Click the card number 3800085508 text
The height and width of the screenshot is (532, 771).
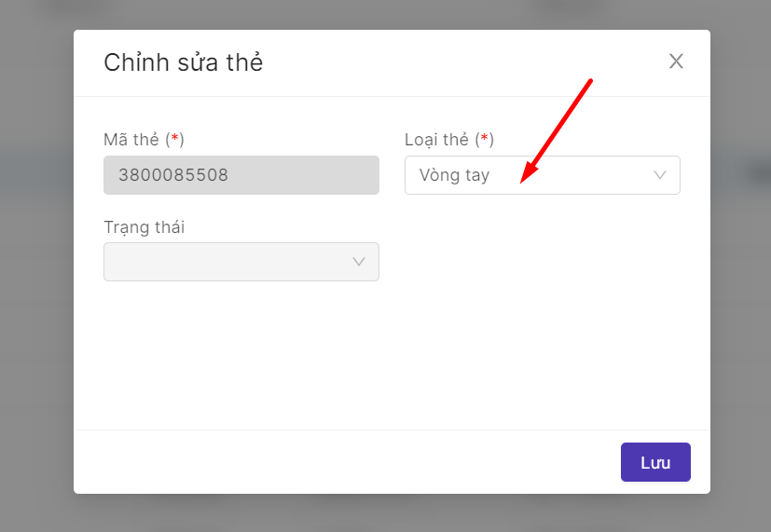tap(173, 175)
